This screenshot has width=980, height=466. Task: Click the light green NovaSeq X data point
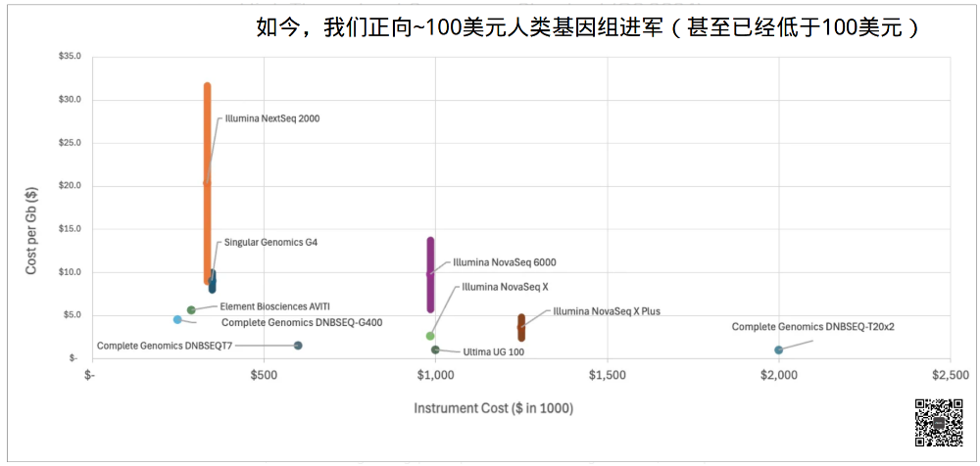(x=430, y=336)
